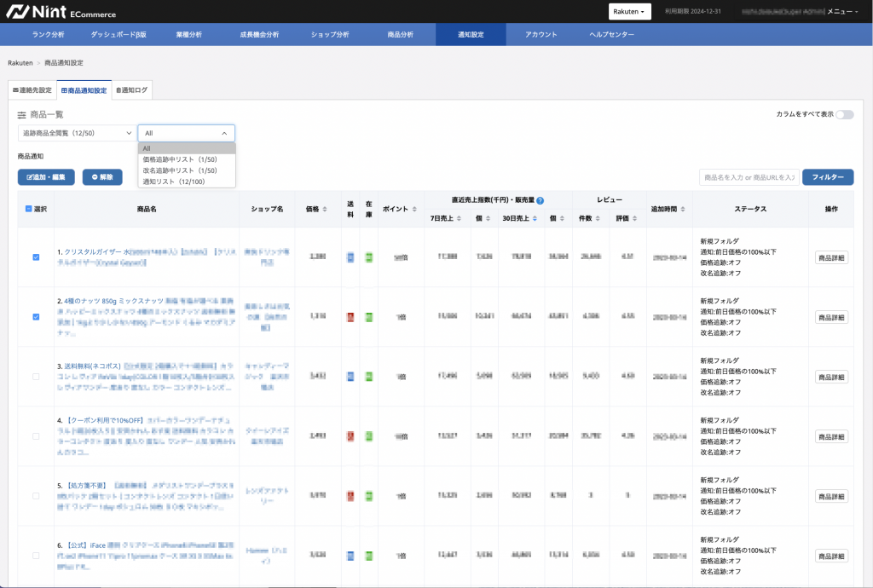Toggle the 選択 select-all header checkbox
Viewport: 873px width, 588px height.
point(28,209)
